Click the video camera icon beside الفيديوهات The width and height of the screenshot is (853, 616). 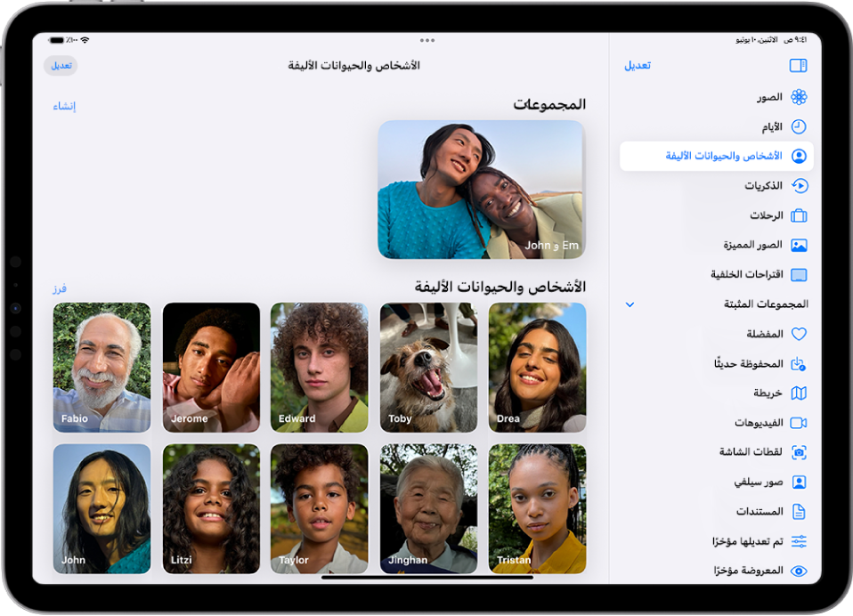(x=799, y=423)
